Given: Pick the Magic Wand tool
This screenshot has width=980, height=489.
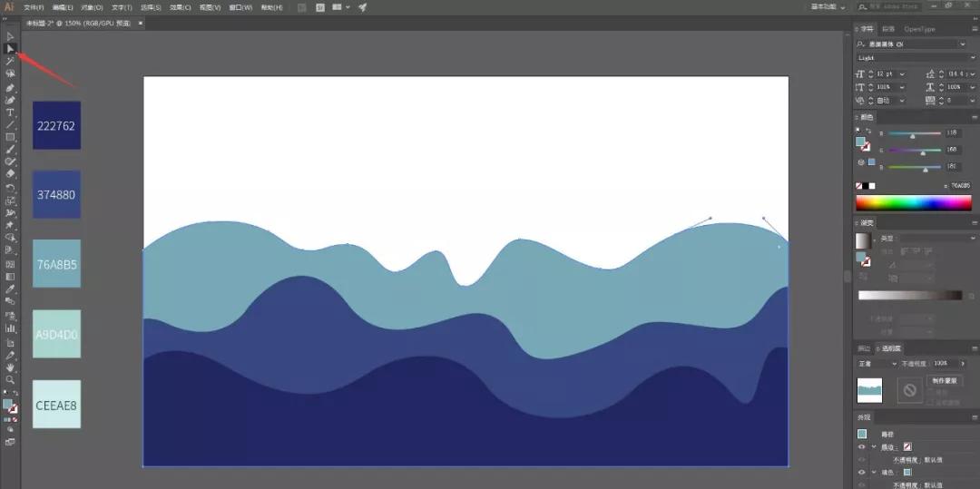Looking at the screenshot, I should tap(10, 61).
